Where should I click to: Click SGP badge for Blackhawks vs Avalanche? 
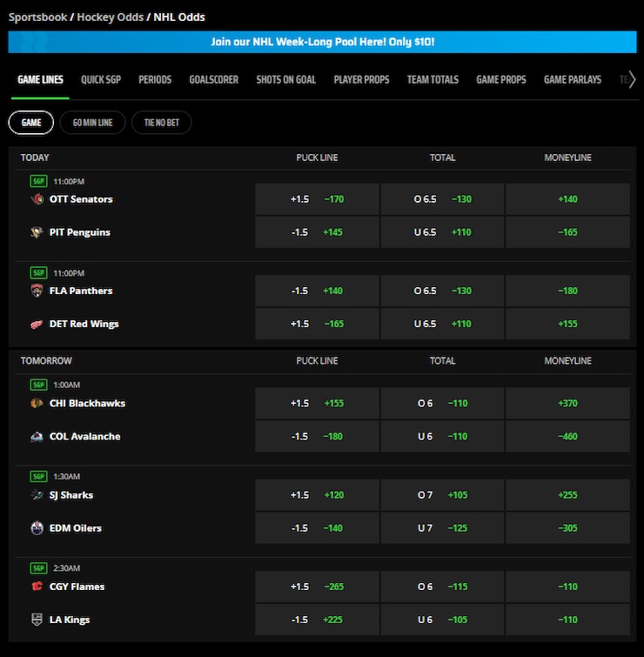(x=38, y=385)
